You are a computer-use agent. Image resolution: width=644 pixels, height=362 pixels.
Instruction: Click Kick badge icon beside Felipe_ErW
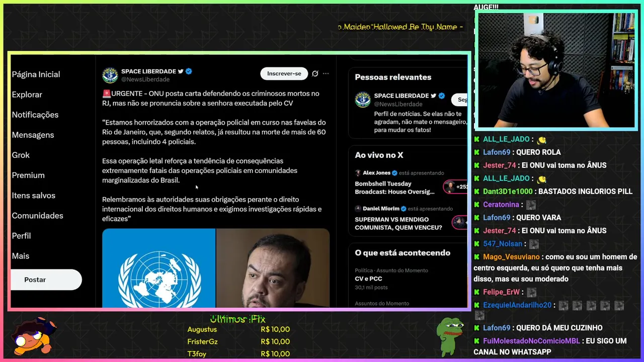477,292
